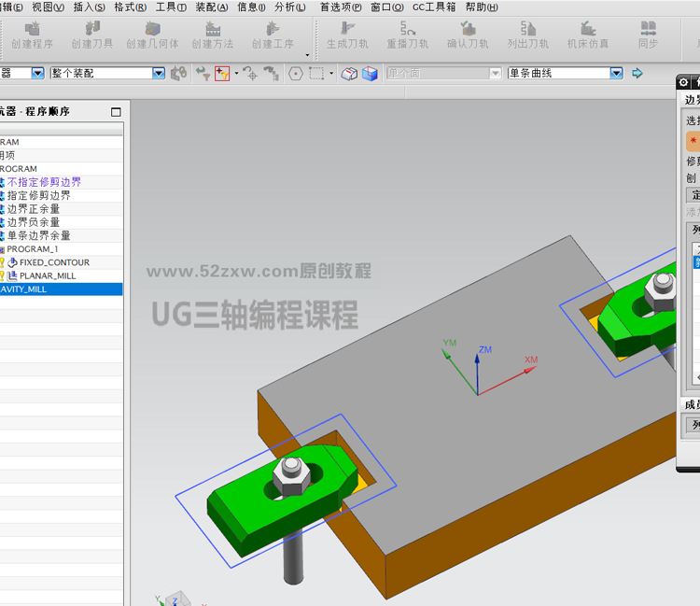The image size is (700, 606).
Task: Open the 整个装配 scope dropdown
Action: click(x=159, y=73)
